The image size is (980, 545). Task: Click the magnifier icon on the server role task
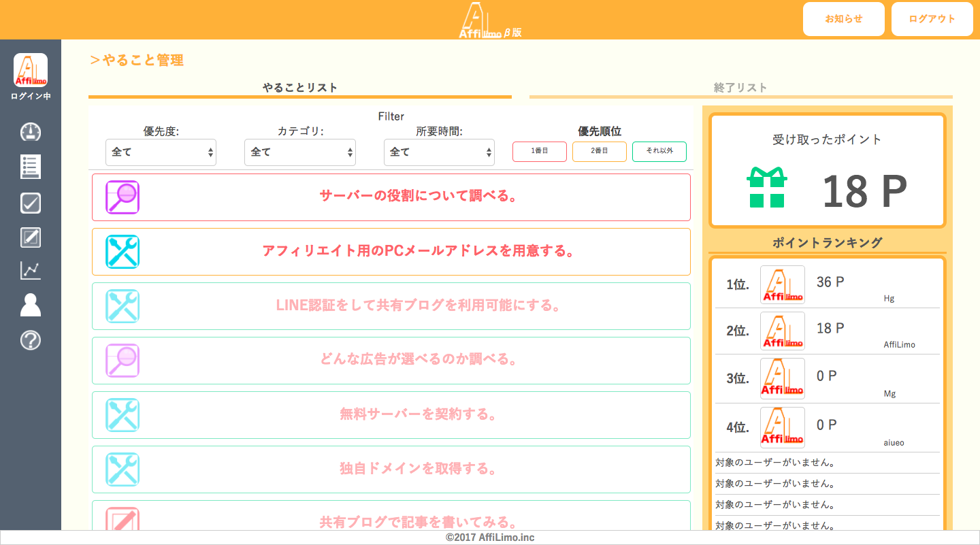click(122, 197)
